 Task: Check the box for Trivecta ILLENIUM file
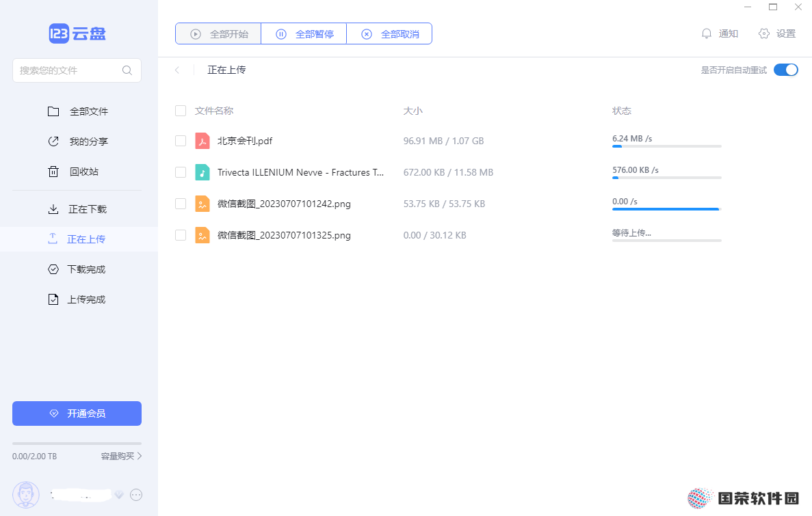180,172
